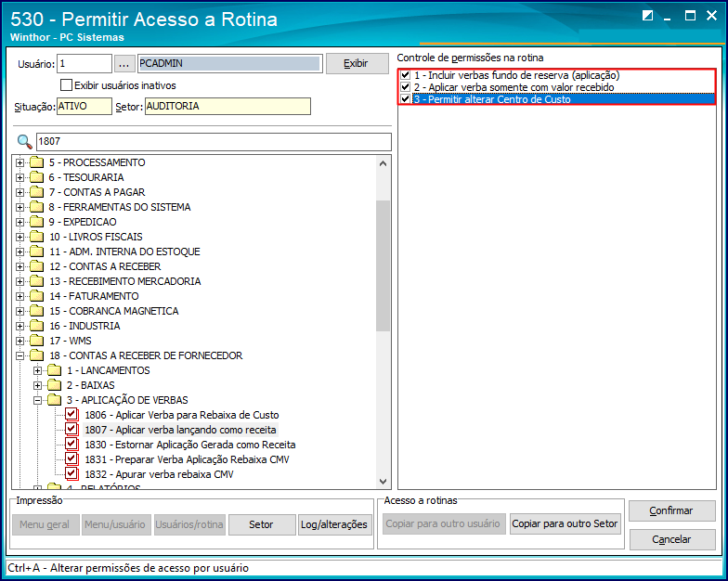Open Log/alterações

pyautogui.click(x=334, y=524)
